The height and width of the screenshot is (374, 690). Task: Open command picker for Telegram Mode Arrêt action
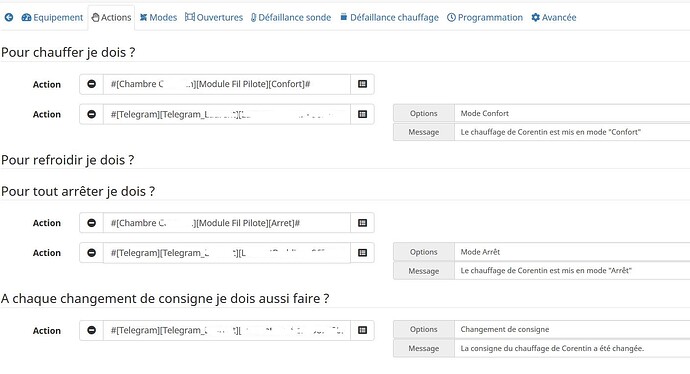(362, 253)
